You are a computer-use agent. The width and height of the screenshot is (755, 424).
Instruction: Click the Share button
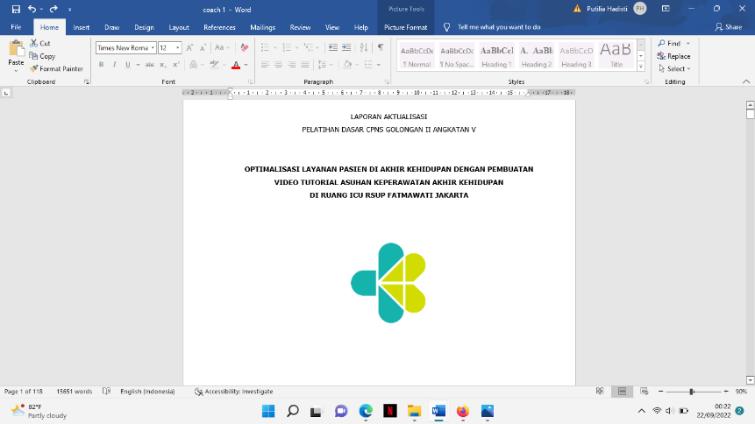(x=728, y=27)
